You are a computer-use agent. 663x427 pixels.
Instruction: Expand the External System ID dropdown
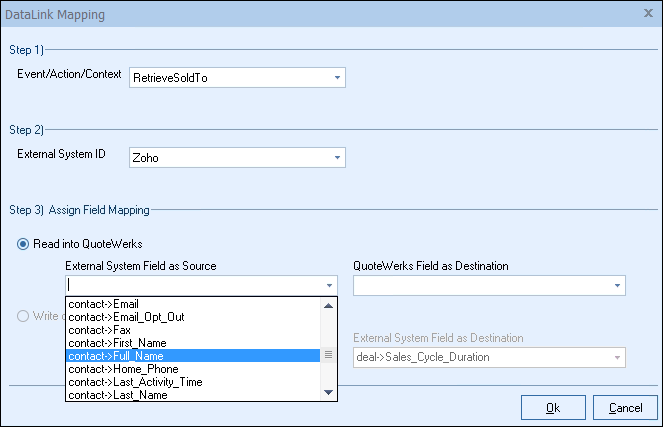(x=336, y=158)
